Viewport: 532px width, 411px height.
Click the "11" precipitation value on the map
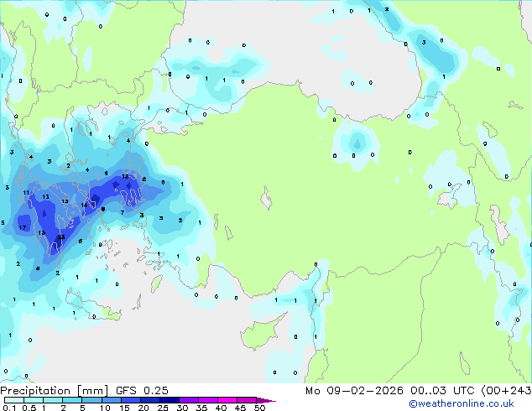[x=26, y=193]
